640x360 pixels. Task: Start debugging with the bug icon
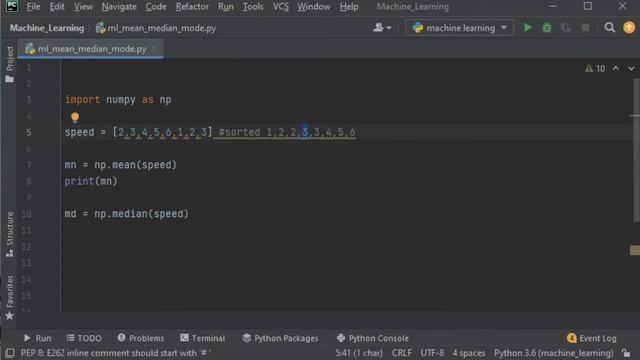(x=547, y=28)
